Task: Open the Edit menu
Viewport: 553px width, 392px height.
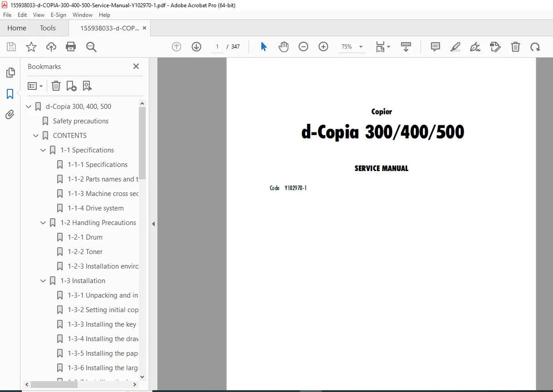Action: click(x=22, y=15)
